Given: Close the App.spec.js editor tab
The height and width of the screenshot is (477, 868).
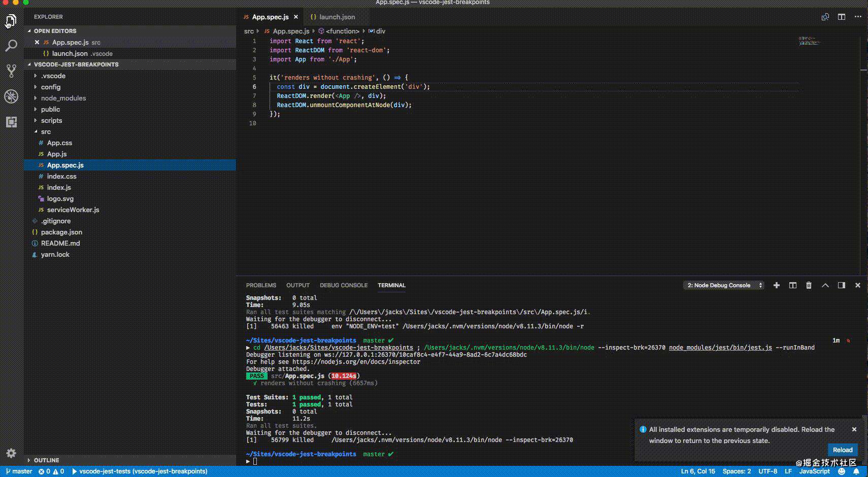Looking at the screenshot, I should point(296,17).
